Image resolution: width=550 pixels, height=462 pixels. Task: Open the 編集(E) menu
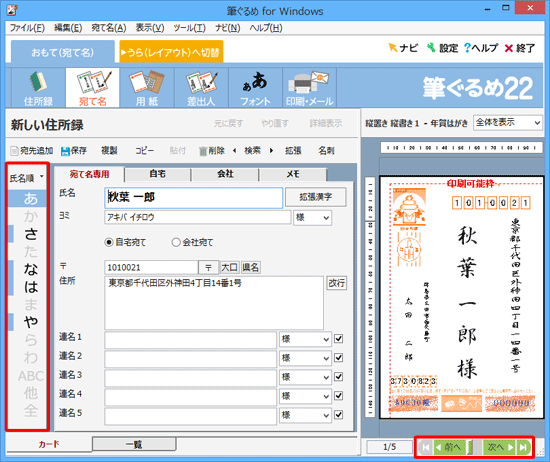pyautogui.click(x=68, y=28)
